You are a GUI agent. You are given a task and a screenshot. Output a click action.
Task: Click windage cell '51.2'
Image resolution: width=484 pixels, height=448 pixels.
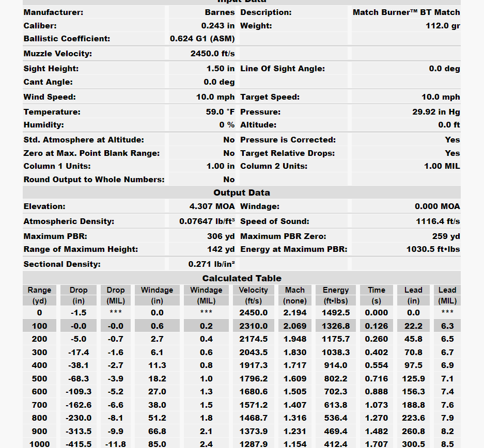click(x=157, y=418)
